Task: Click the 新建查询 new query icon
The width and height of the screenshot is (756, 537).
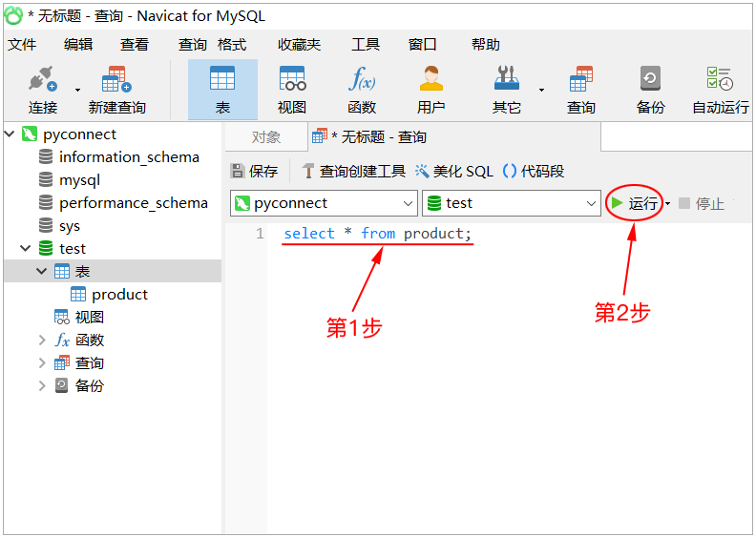Action: [116, 90]
